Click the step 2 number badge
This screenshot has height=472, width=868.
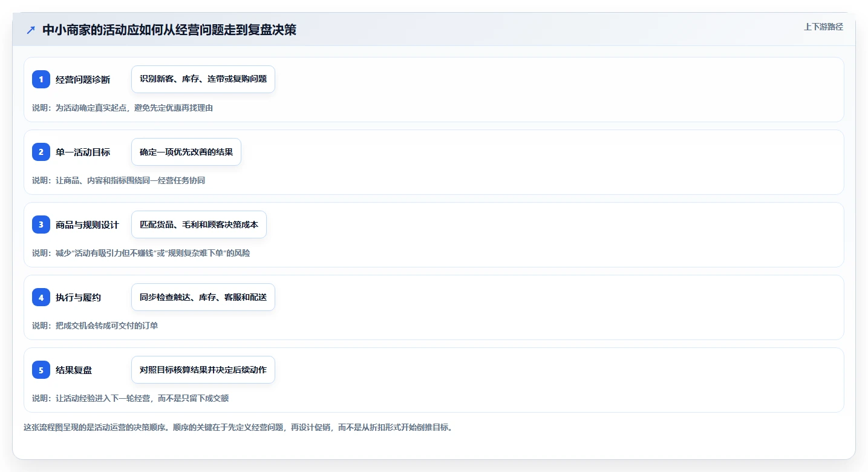coord(41,152)
